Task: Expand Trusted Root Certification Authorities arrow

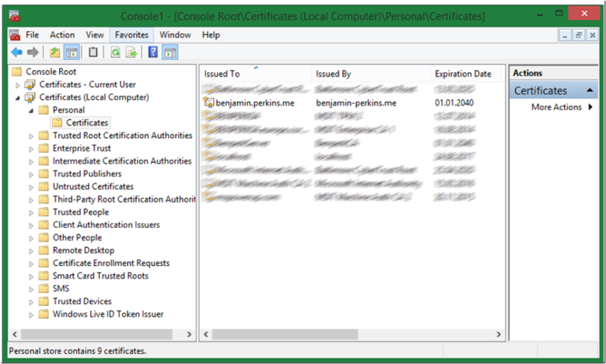Action: (31, 136)
